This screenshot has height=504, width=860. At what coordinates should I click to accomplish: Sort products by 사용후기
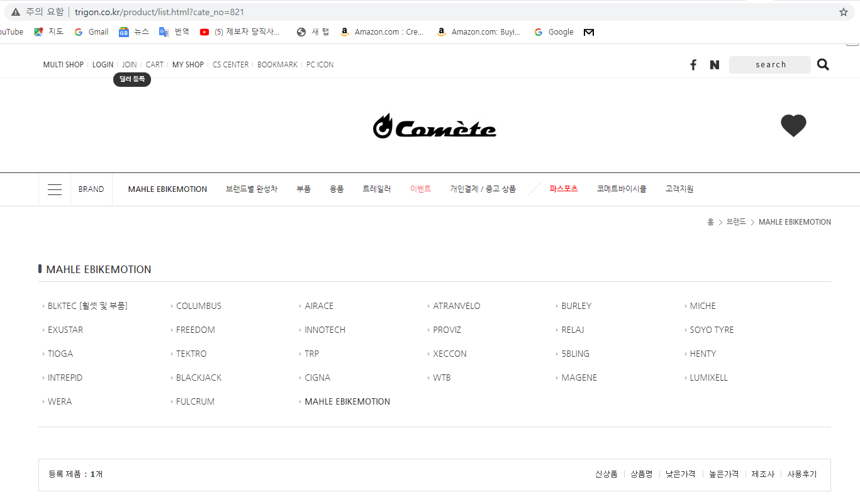coord(802,474)
